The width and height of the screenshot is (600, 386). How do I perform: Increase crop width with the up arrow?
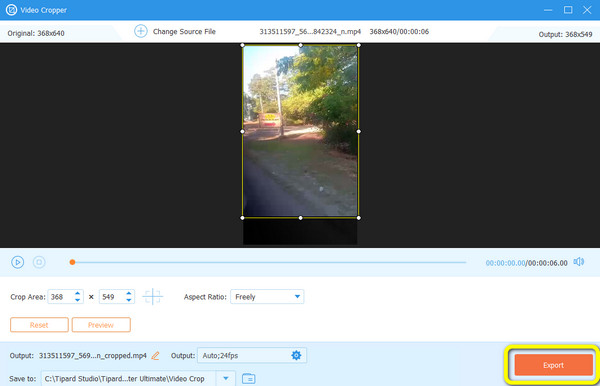[78, 293]
